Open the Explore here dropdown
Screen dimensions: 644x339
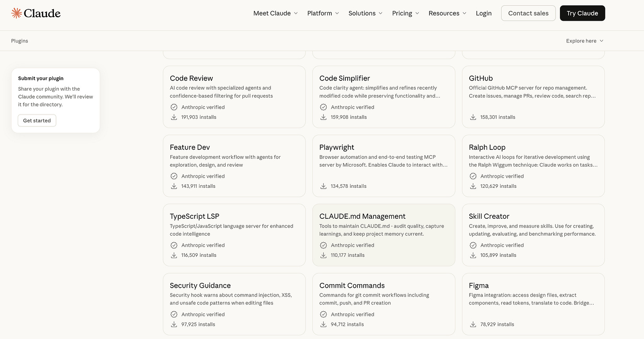585,41
